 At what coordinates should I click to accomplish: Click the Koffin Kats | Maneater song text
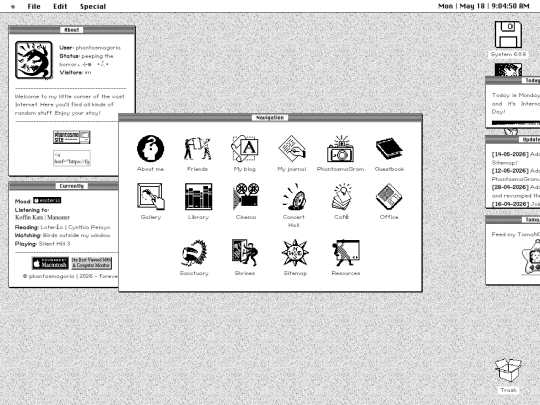(42, 217)
